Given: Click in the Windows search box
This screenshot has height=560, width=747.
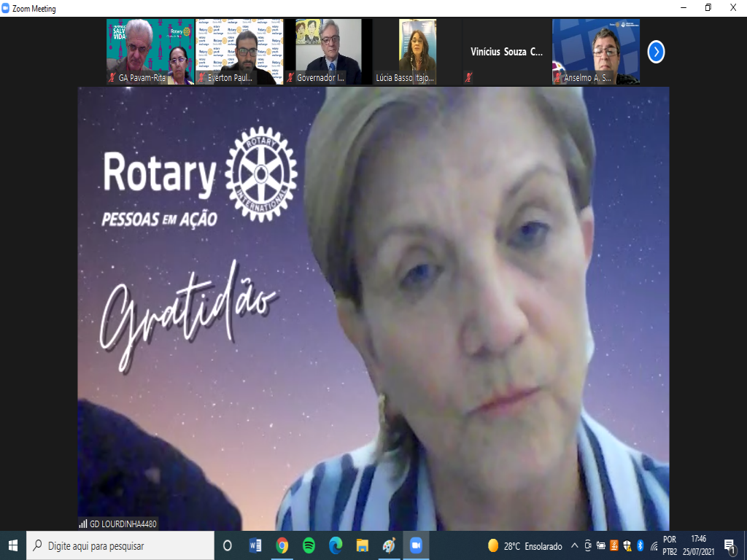Looking at the screenshot, I should tap(120, 545).
